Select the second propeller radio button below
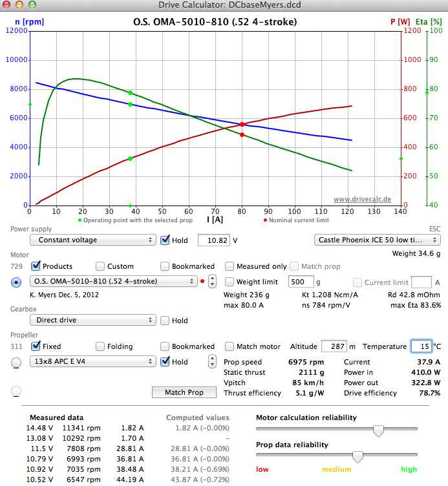 point(16,391)
